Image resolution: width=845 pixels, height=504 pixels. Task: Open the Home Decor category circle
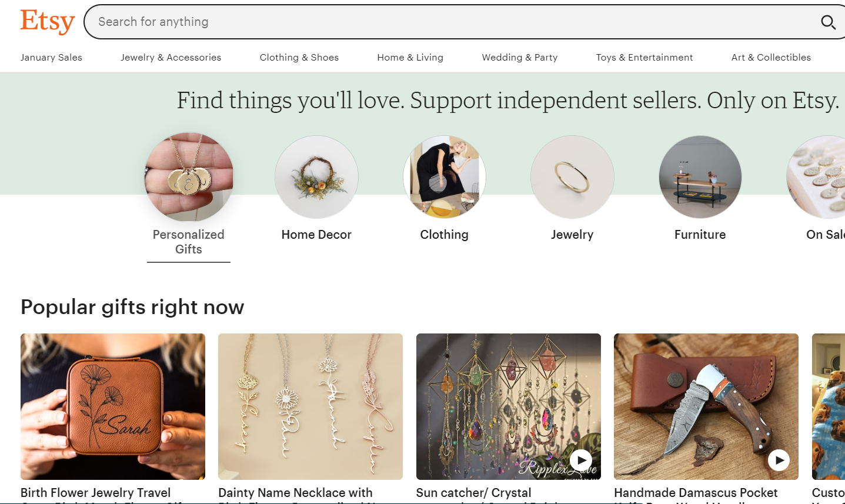tap(316, 177)
